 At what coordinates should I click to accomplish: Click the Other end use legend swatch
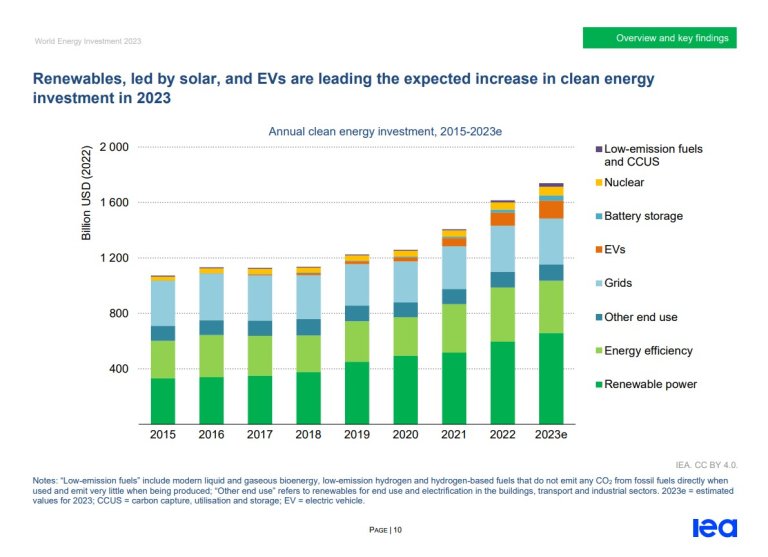[x=599, y=317]
